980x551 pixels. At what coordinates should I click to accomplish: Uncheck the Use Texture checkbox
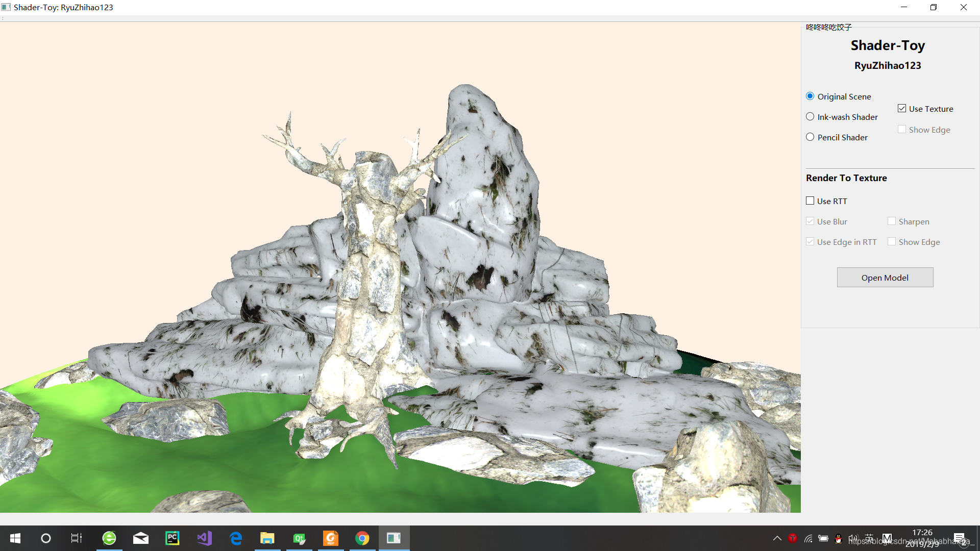pos(902,109)
